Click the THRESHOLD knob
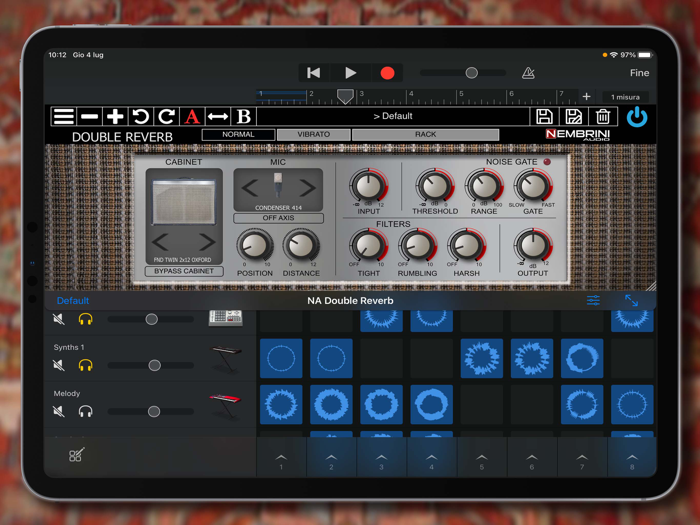The height and width of the screenshot is (525, 700). (435, 186)
